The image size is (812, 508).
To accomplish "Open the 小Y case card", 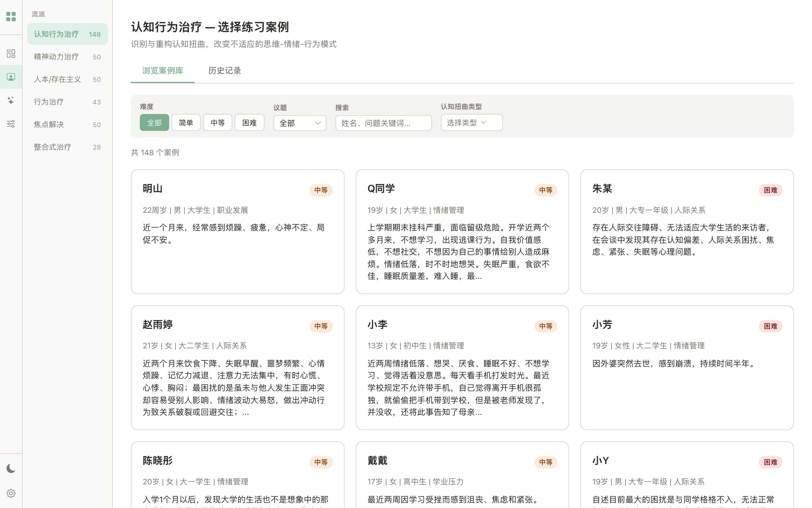I will tap(687, 475).
